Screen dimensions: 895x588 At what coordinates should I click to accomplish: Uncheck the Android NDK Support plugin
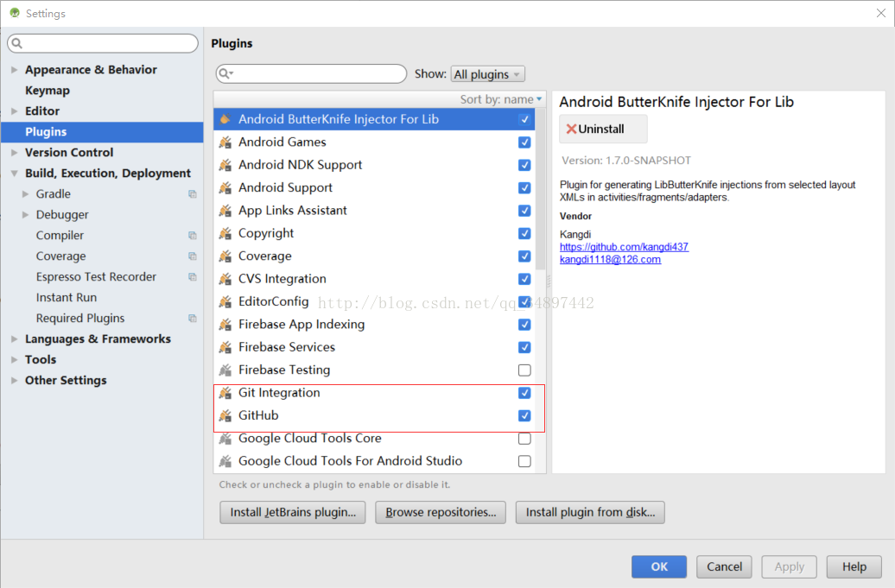pyautogui.click(x=524, y=165)
